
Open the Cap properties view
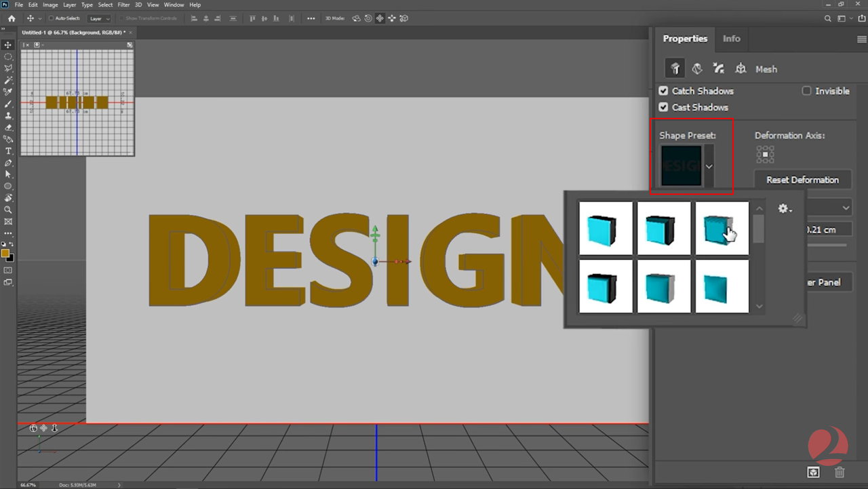point(718,68)
